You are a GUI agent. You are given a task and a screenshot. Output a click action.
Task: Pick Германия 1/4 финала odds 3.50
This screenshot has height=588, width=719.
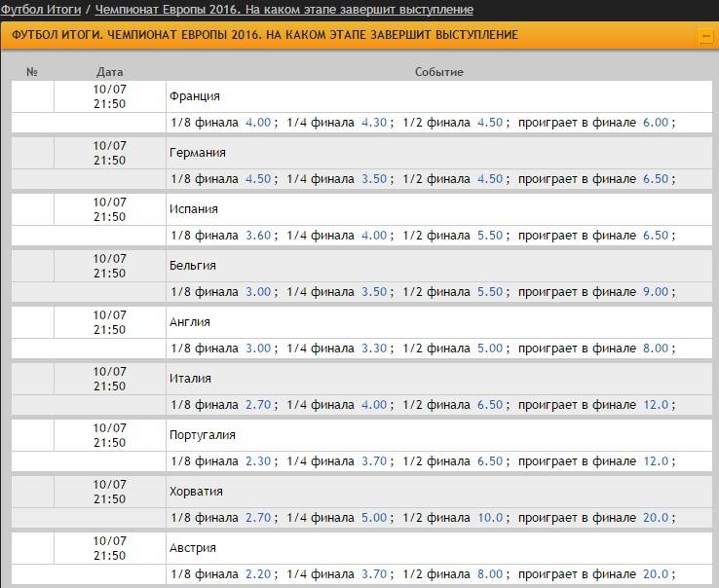pos(374,179)
